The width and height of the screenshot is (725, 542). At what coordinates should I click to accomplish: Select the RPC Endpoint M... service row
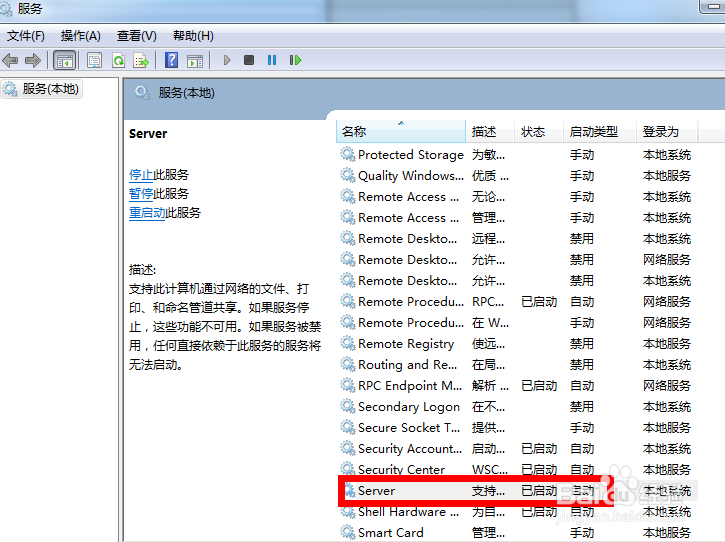(x=517, y=386)
